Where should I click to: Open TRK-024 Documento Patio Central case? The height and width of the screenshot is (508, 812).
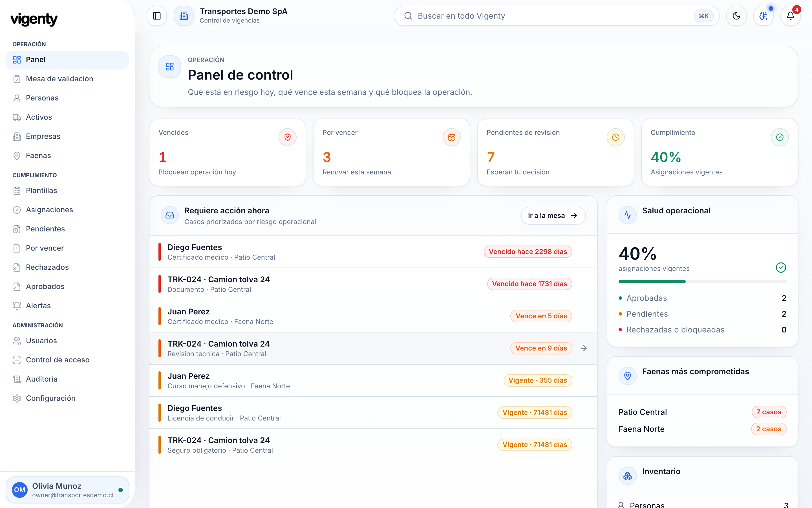[x=373, y=284]
